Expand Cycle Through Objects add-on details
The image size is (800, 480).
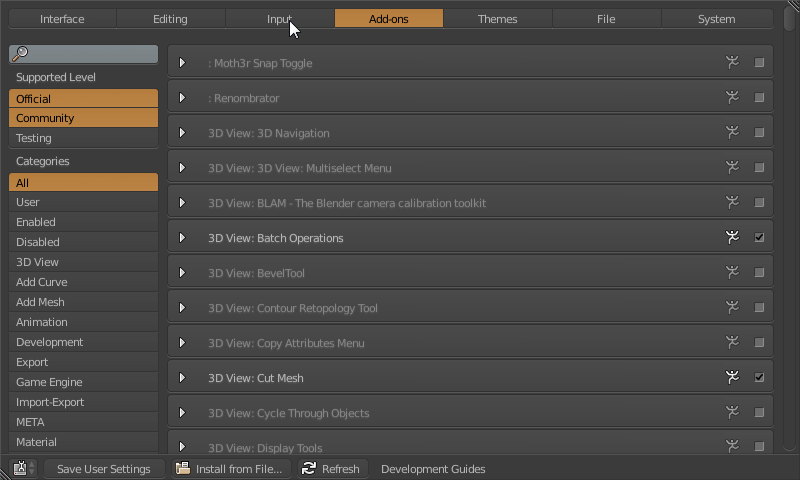pos(182,413)
